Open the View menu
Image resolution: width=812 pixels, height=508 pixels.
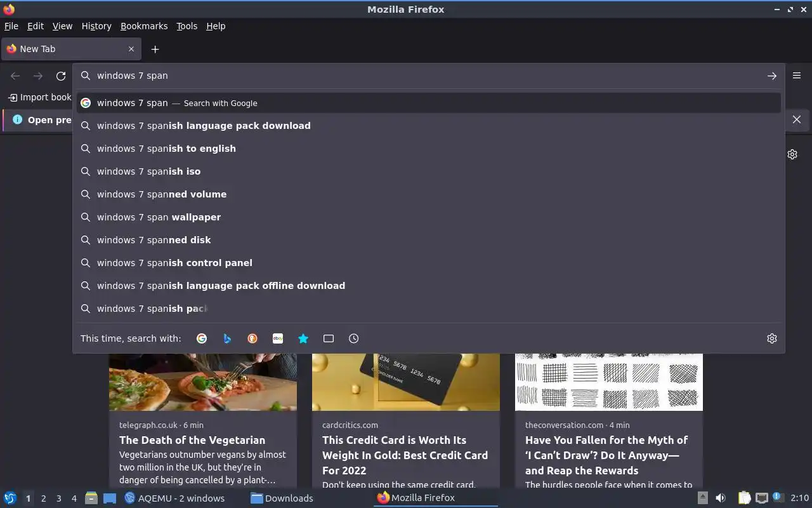point(62,26)
